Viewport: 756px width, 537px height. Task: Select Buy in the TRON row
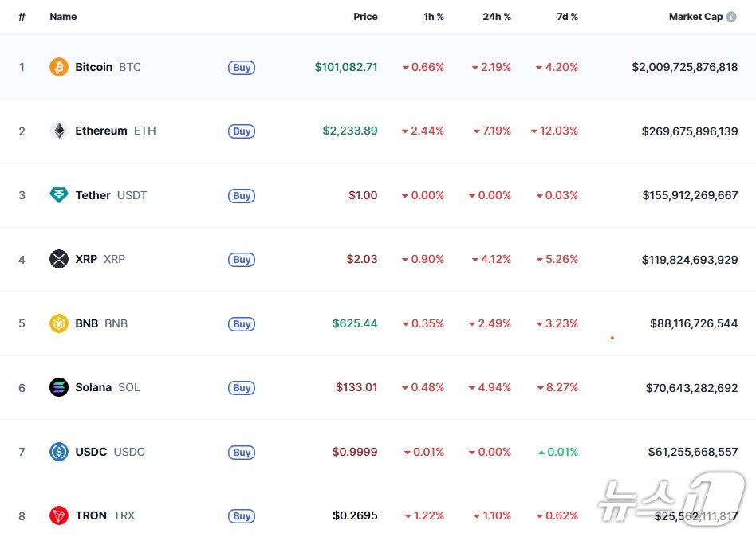(x=242, y=516)
